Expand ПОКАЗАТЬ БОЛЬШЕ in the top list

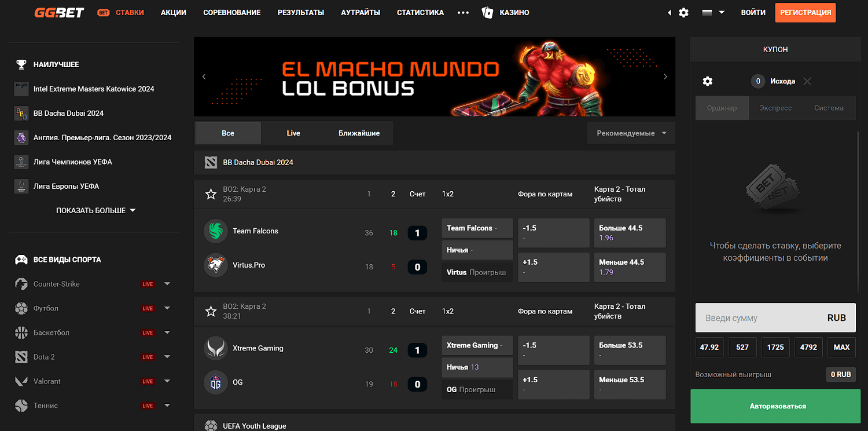(x=96, y=210)
